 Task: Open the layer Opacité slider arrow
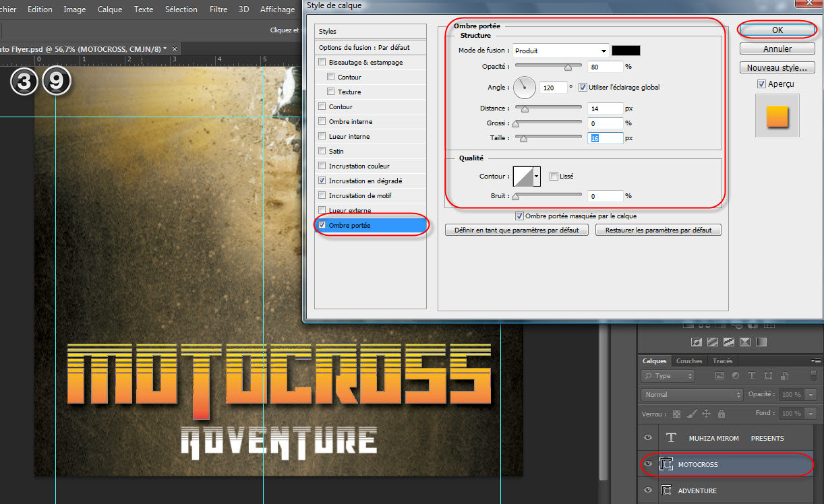(810, 395)
